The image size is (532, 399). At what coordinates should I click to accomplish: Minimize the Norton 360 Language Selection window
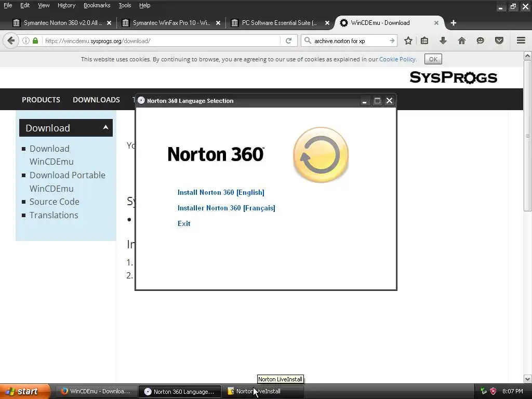pos(364,101)
